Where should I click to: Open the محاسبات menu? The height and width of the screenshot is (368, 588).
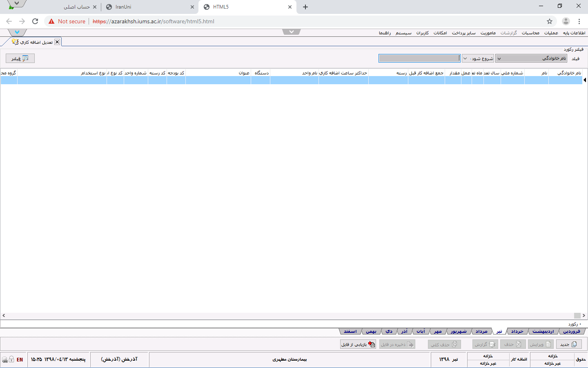click(x=530, y=33)
